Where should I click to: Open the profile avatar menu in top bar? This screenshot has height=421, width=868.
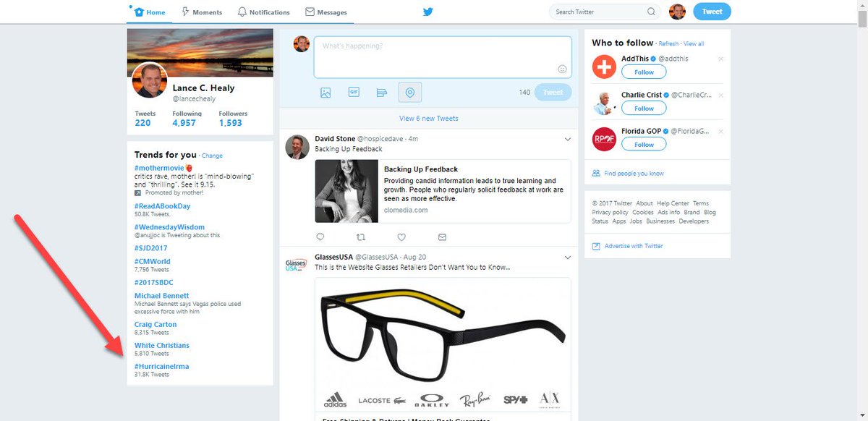677,12
